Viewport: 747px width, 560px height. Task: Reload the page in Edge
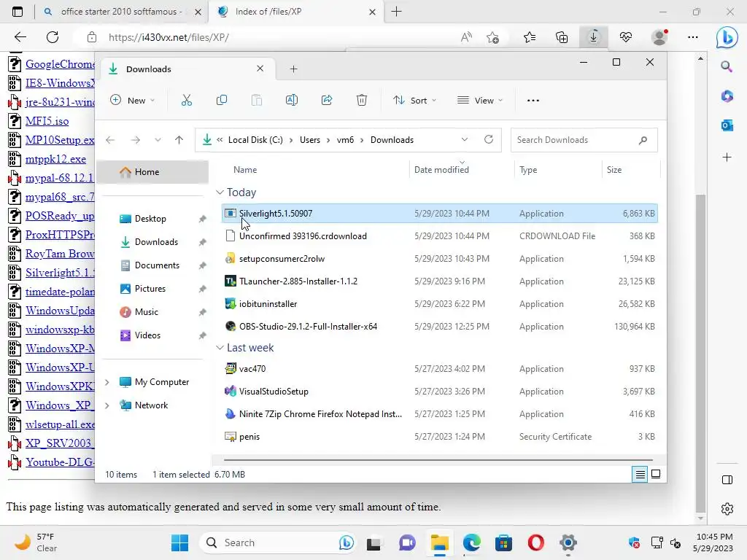point(53,37)
